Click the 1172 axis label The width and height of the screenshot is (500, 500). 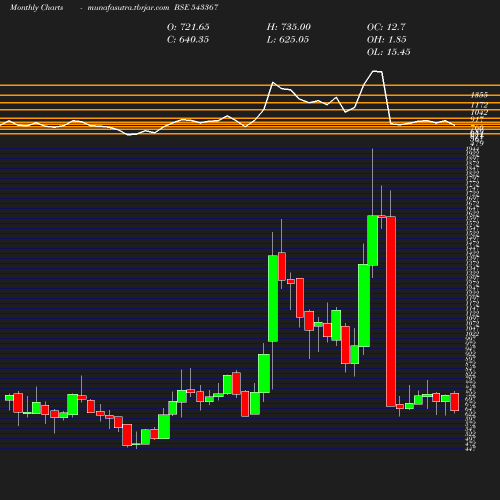479,105
